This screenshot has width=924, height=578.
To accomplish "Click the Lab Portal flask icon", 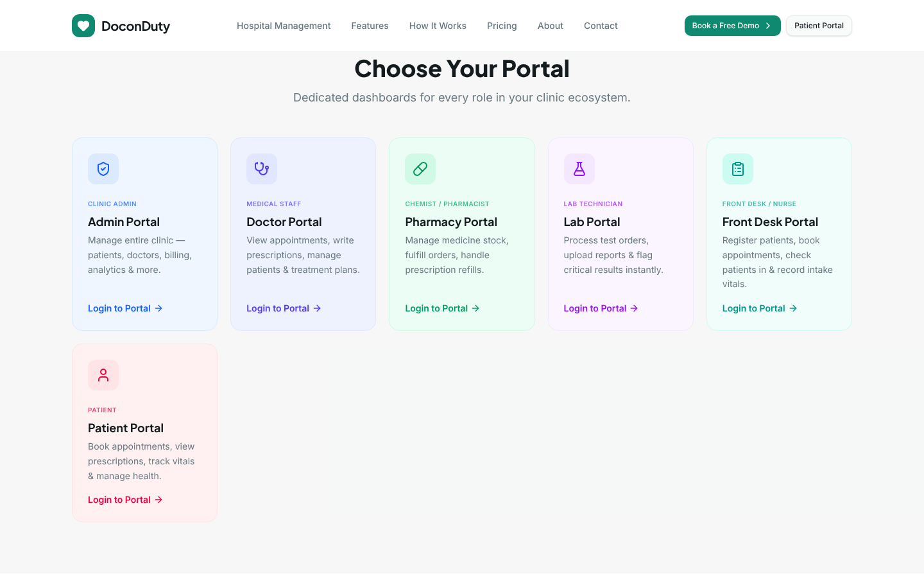I will point(579,169).
